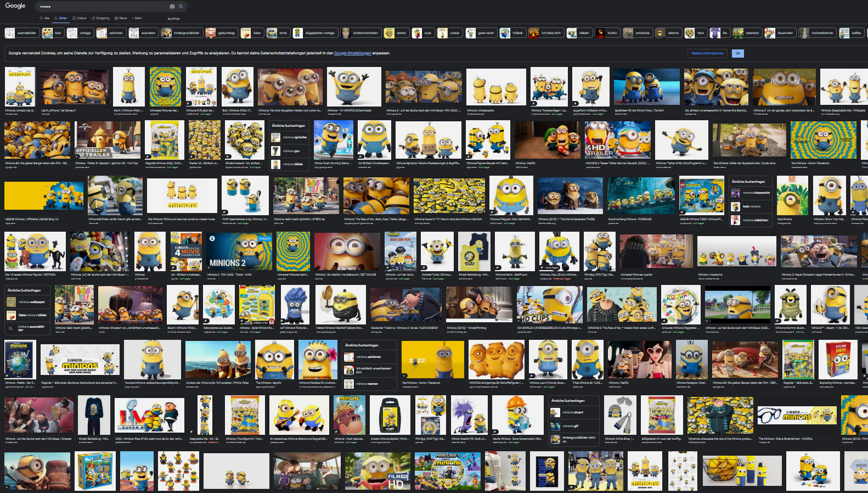The height and width of the screenshot is (493, 868).
Task: Open related search minions mädchen
Action: coord(750,220)
